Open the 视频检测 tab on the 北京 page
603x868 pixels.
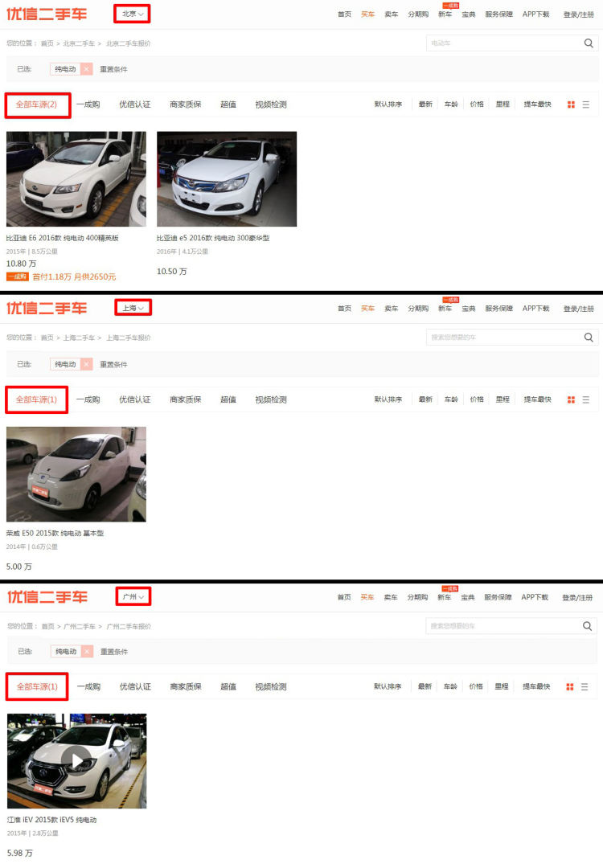[271, 104]
